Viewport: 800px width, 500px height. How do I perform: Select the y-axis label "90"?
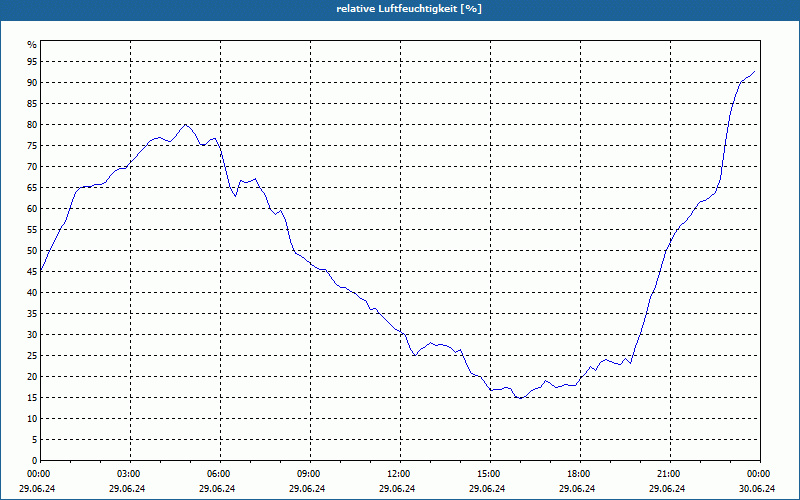pyautogui.click(x=32, y=83)
